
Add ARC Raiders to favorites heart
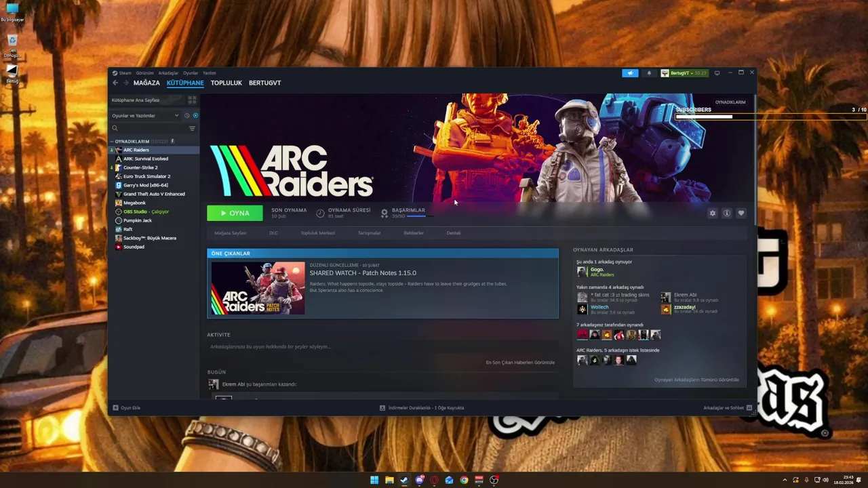[x=741, y=213]
